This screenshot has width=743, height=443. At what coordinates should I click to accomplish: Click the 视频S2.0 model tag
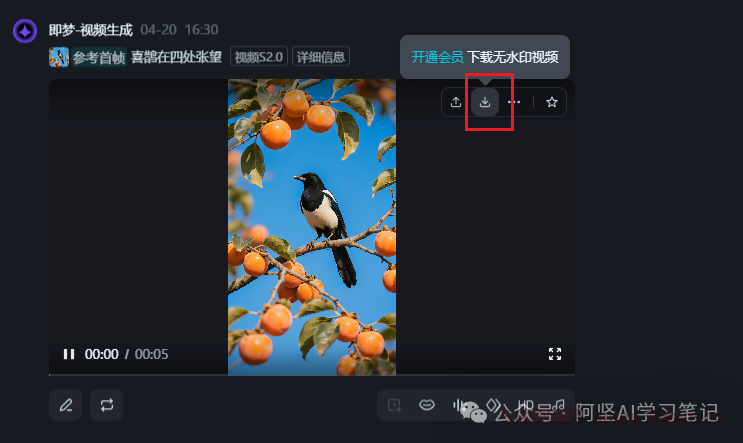[259, 57]
